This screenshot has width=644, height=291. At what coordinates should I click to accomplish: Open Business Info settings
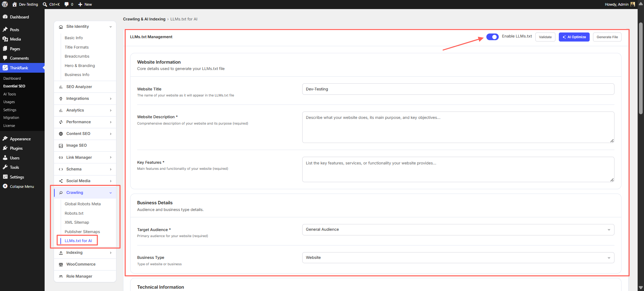77,75
